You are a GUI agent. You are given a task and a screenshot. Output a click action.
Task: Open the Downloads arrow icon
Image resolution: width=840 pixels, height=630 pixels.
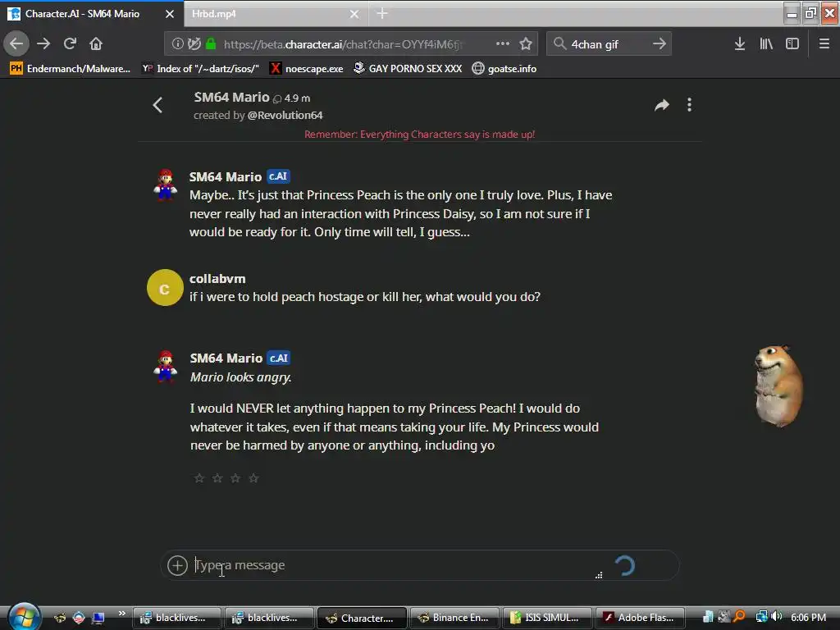coord(740,44)
